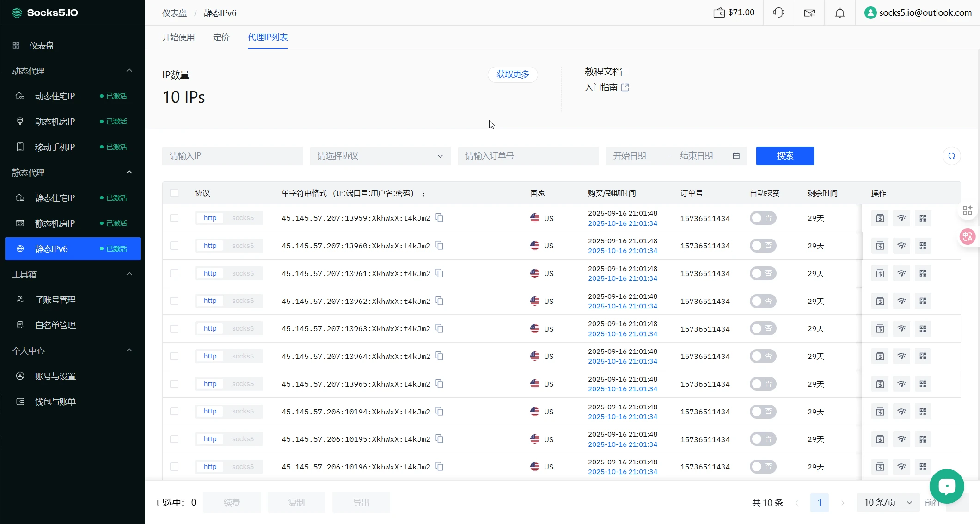Switch to the 定价 tab
980x524 pixels.
(x=221, y=37)
